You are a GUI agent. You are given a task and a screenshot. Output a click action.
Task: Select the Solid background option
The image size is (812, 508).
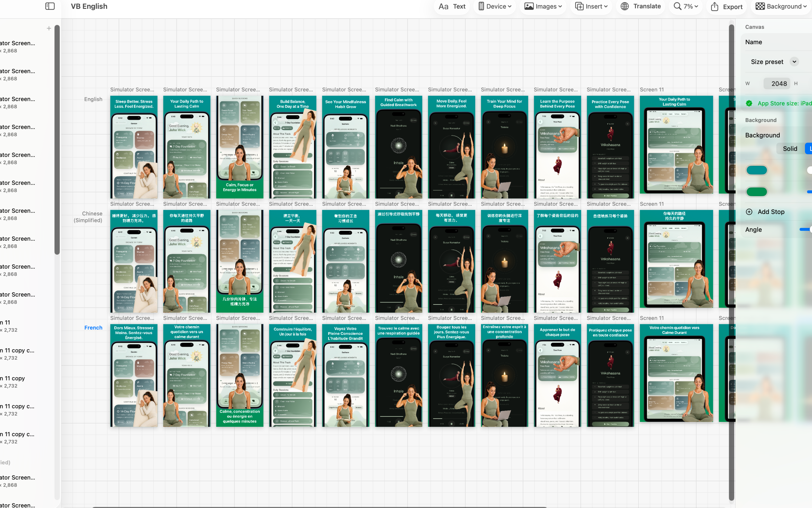pyautogui.click(x=790, y=149)
